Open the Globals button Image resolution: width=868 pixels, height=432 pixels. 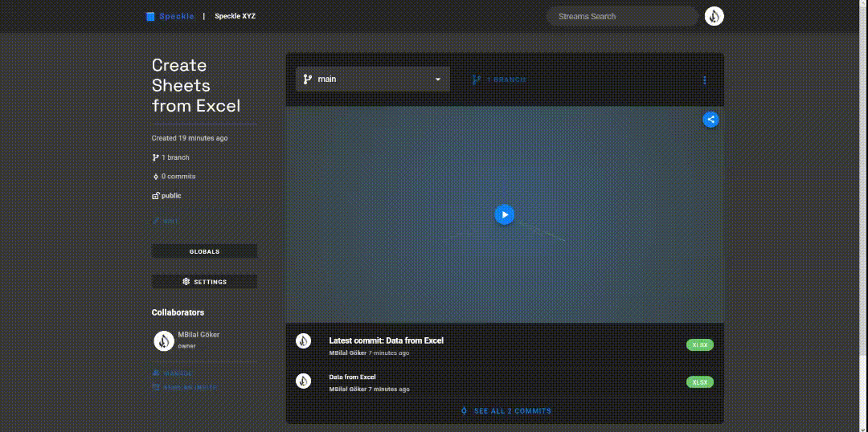pos(204,251)
